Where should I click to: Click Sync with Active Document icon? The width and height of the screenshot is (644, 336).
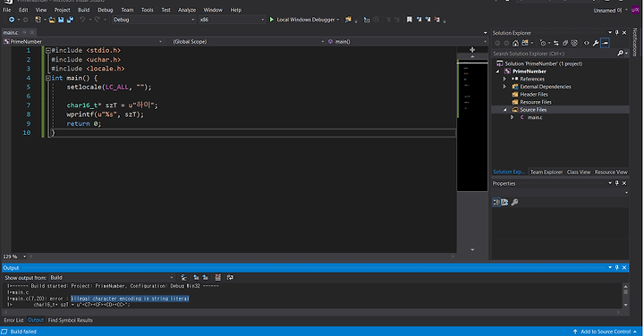555,43
